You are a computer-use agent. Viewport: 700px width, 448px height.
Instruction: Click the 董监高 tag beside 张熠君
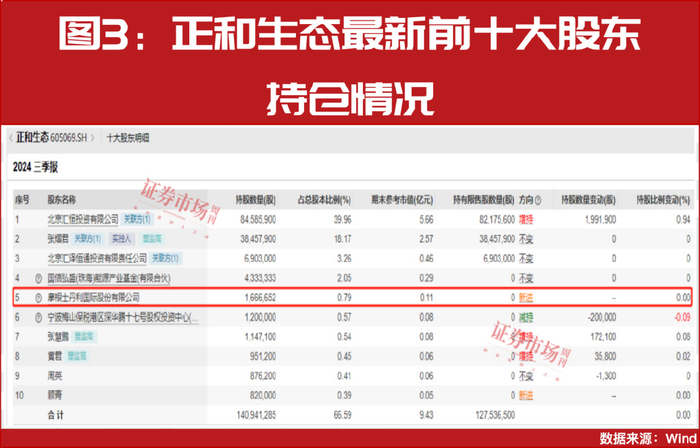[x=152, y=239]
